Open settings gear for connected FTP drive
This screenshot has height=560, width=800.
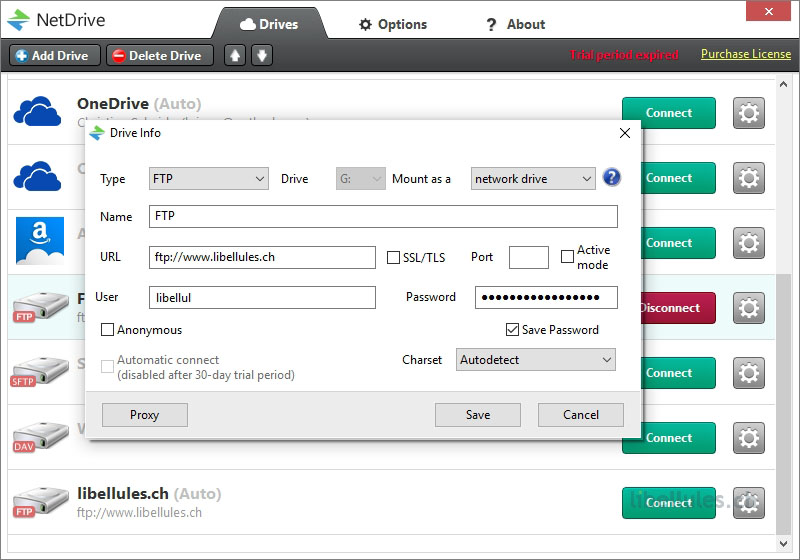click(748, 308)
